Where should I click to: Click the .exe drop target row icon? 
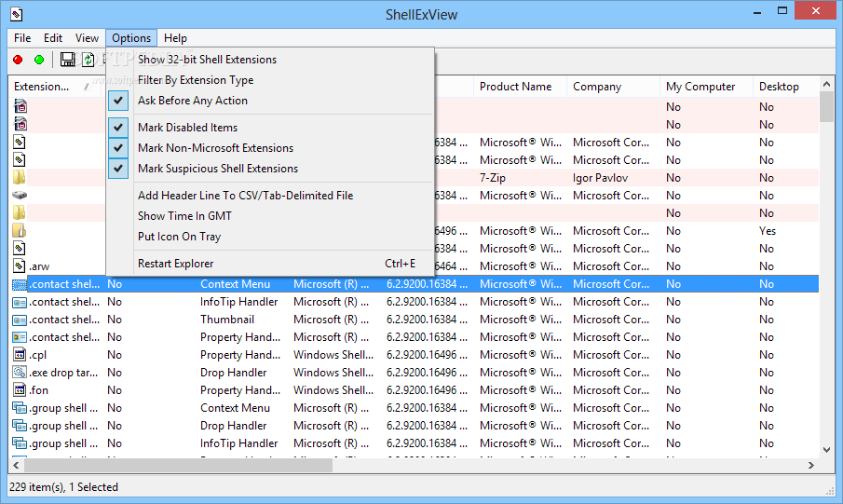(20, 373)
